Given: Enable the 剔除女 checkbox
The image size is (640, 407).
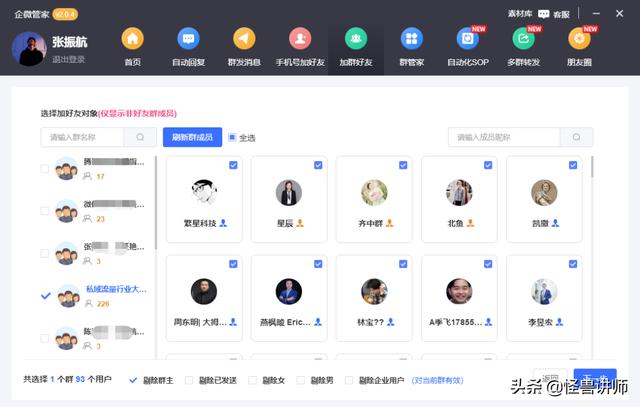Looking at the screenshot, I should tap(253, 380).
